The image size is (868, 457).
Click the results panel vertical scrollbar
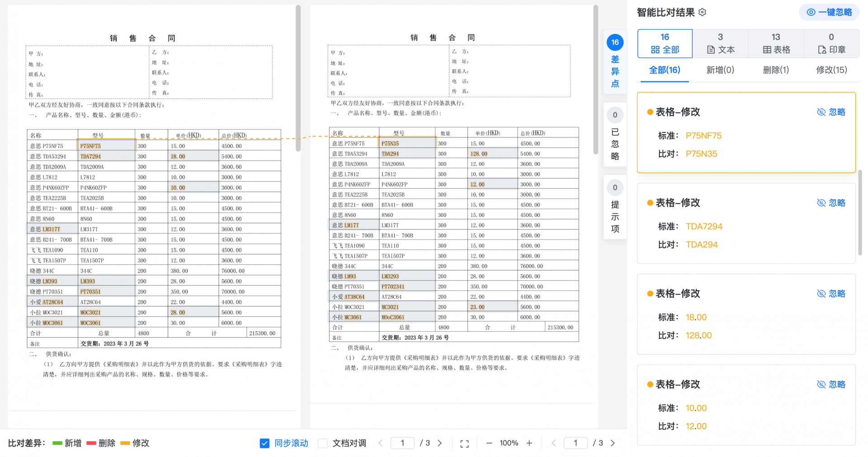point(860,212)
